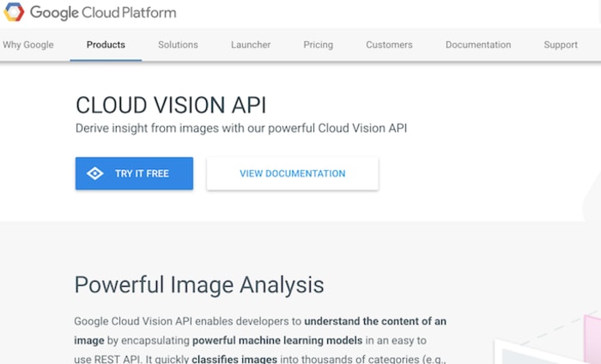Click the diamond icon in Try It Free
601x364 pixels.
coord(94,173)
